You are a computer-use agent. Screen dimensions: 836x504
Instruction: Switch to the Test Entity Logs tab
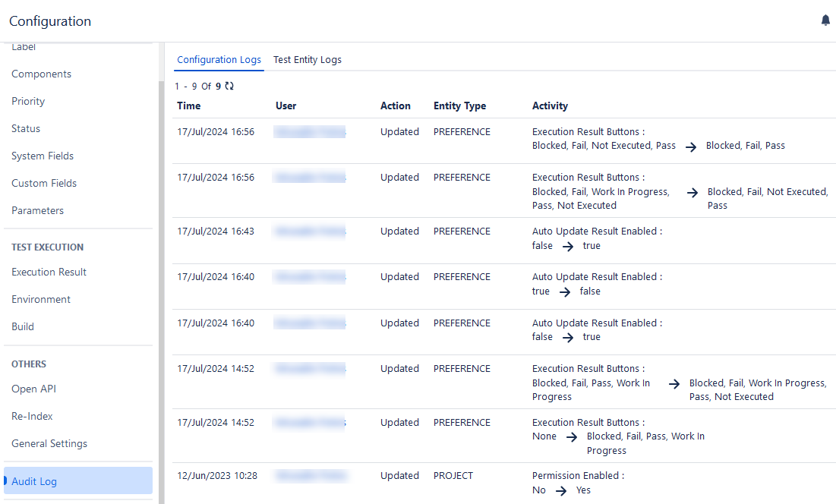click(x=307, y=59)
